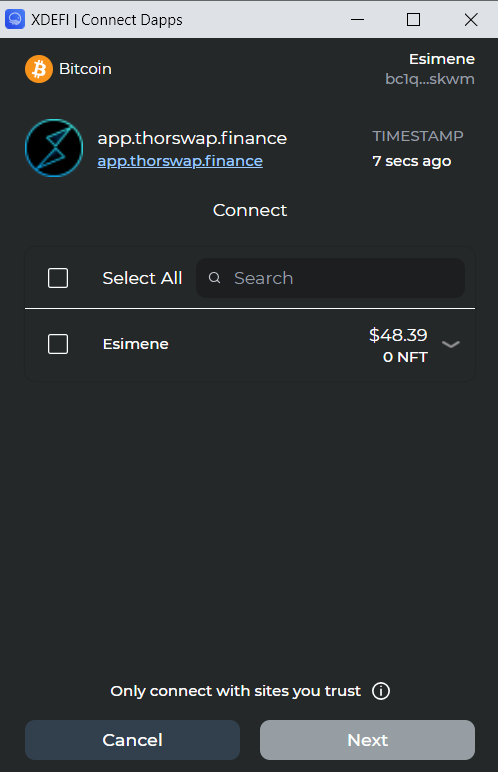Image resolution: width=498 pixels, height=772 pixels.
Task: Close the XDEFI Connect Dapps window
Action: (x=471, y=20)
